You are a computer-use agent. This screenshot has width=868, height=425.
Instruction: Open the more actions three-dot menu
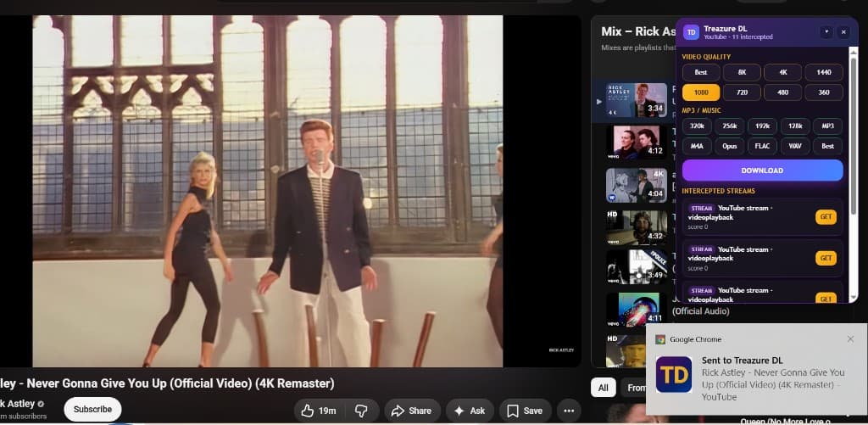tap(569, 411)
